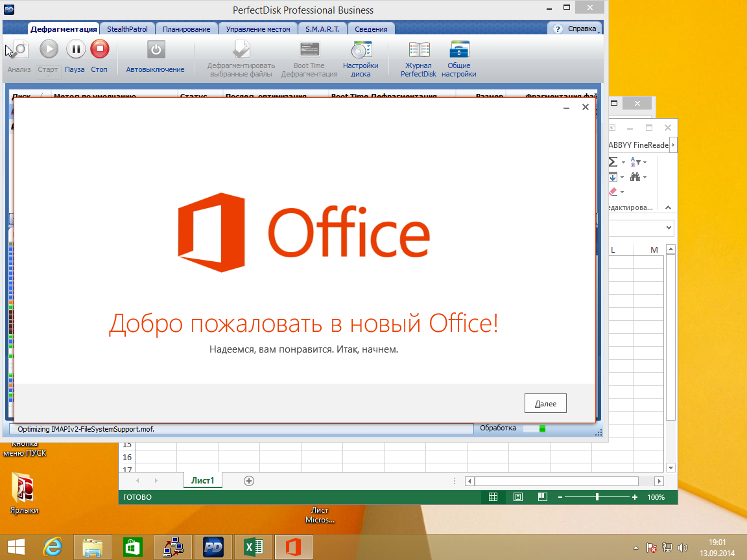Add a new sheet with the plus icon
The height and width of the screenshot is (560, 747).
(x=249, y=481)
